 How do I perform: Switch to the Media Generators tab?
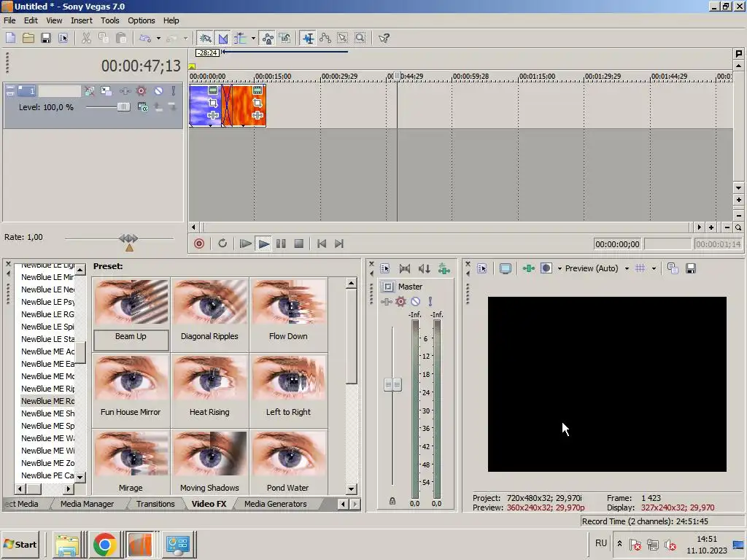pos(275,504)
